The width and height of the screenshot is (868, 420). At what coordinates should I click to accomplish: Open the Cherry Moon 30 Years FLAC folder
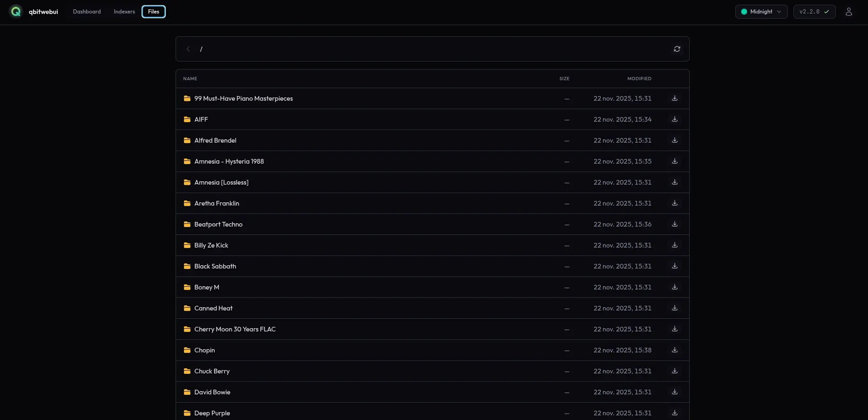235,329
